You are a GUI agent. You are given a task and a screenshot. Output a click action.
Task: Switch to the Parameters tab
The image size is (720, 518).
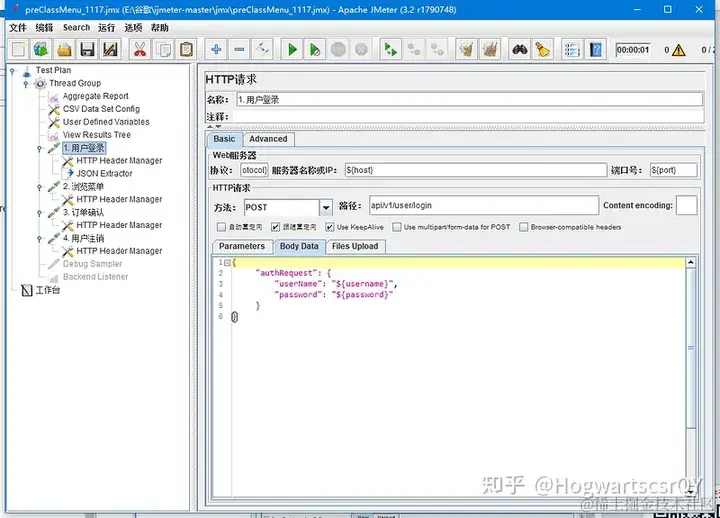(242, 247)
